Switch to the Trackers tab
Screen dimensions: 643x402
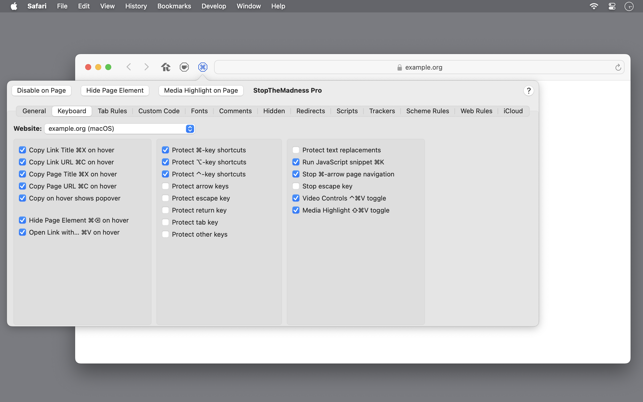click(382, 111)
